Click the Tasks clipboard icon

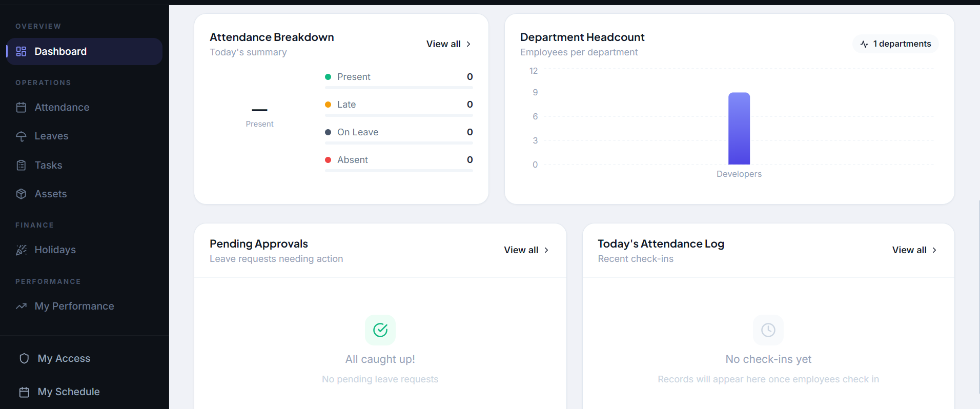point(21,165)
